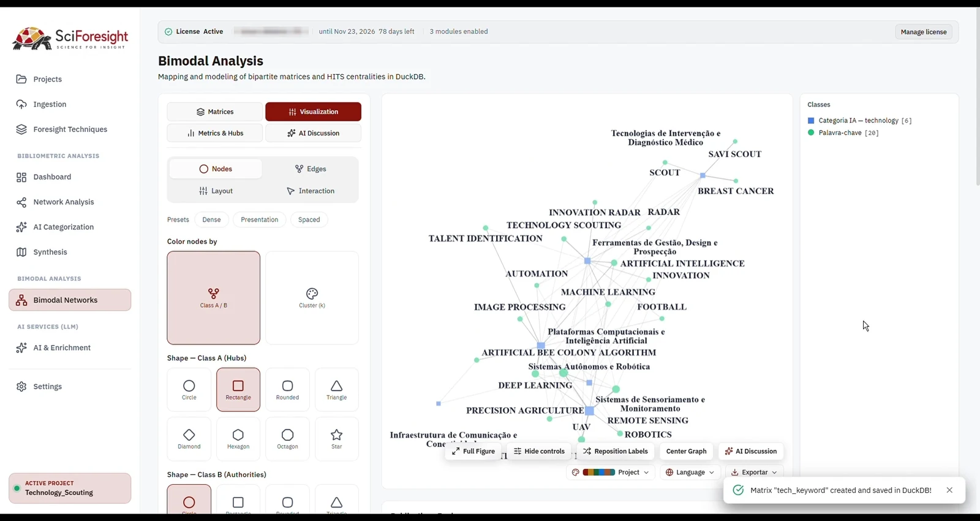Open AI Discussion from graph toolbar
Image resolution: width=980 pixels, height=521 pixels.
[x=751, y=452]
